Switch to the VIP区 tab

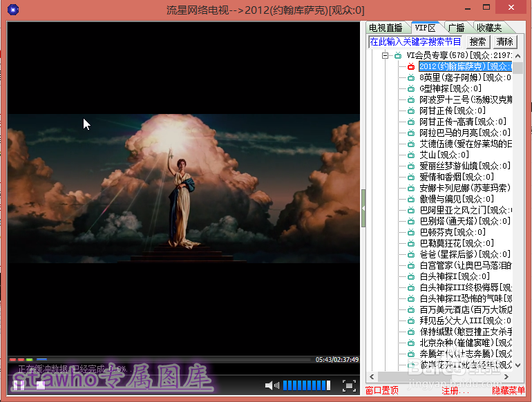425,28
